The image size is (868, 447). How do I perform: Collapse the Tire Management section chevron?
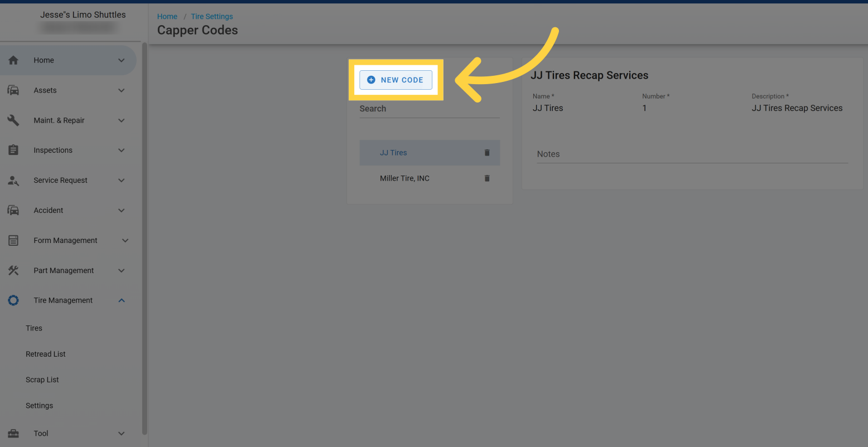(122, 300)
